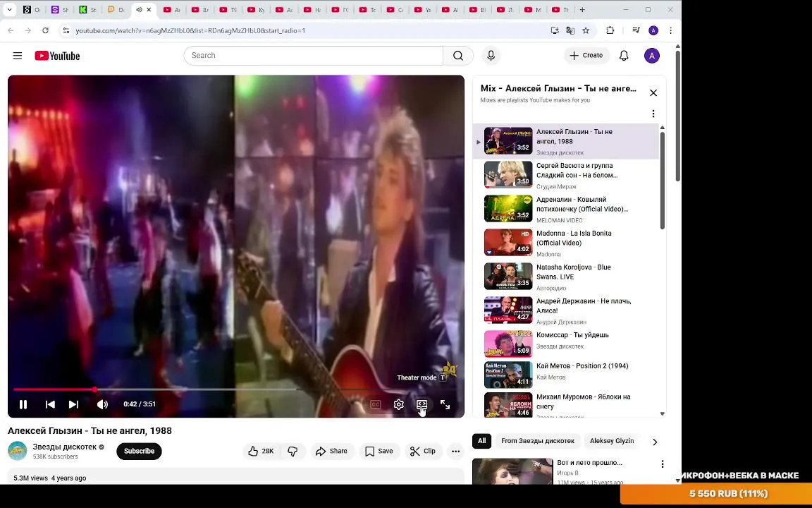Open the Вот и лето прошло video thumbnail
The image size is (812, 508).
[512, 471]
